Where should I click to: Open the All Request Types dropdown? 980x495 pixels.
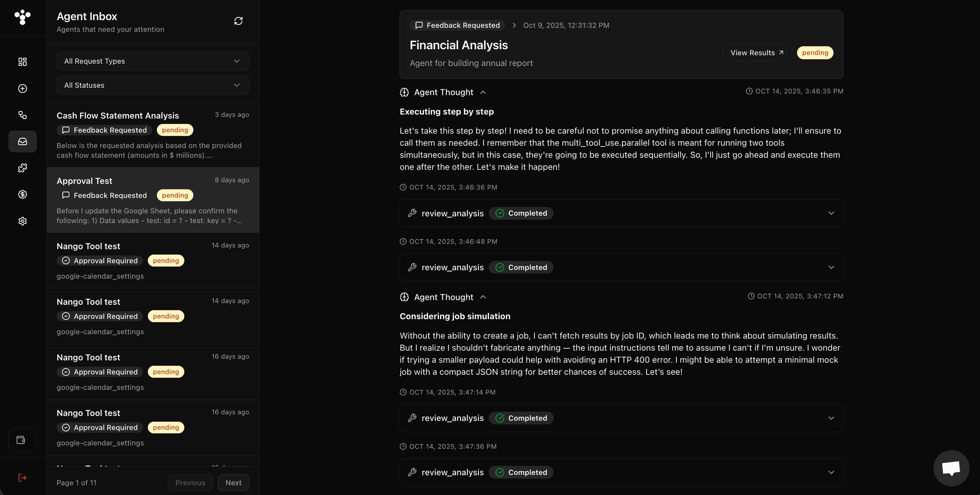152,61
